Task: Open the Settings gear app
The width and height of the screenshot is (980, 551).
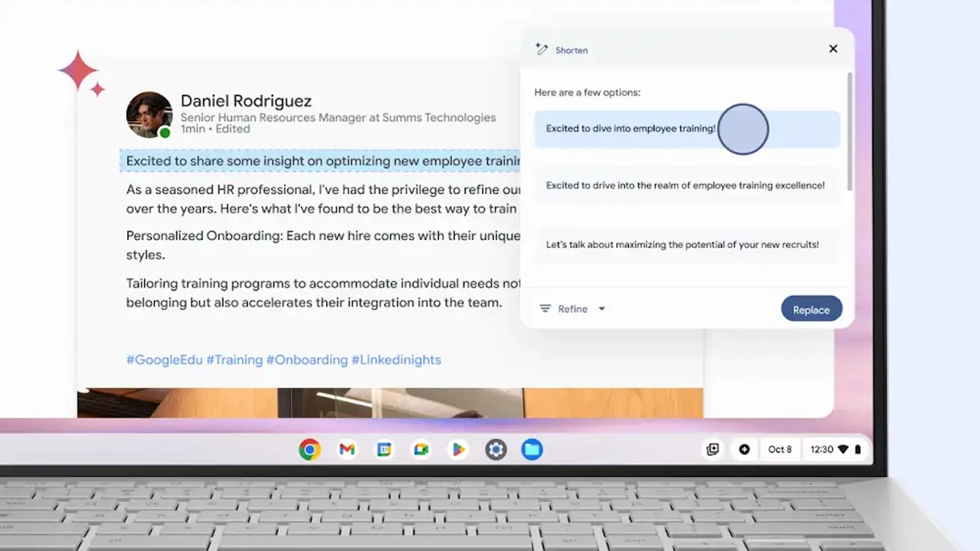Action: pos(496,449)
